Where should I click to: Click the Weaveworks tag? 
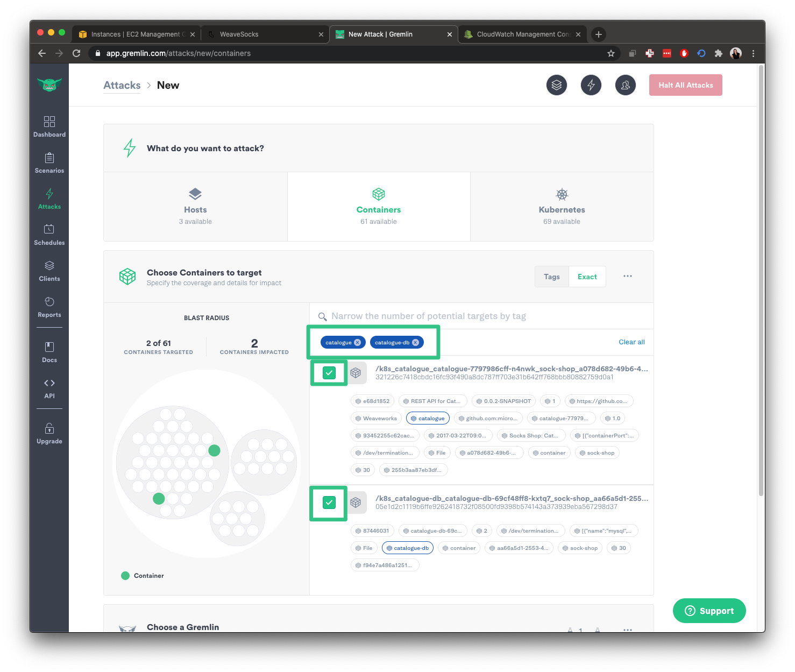[x=376, y=419]
